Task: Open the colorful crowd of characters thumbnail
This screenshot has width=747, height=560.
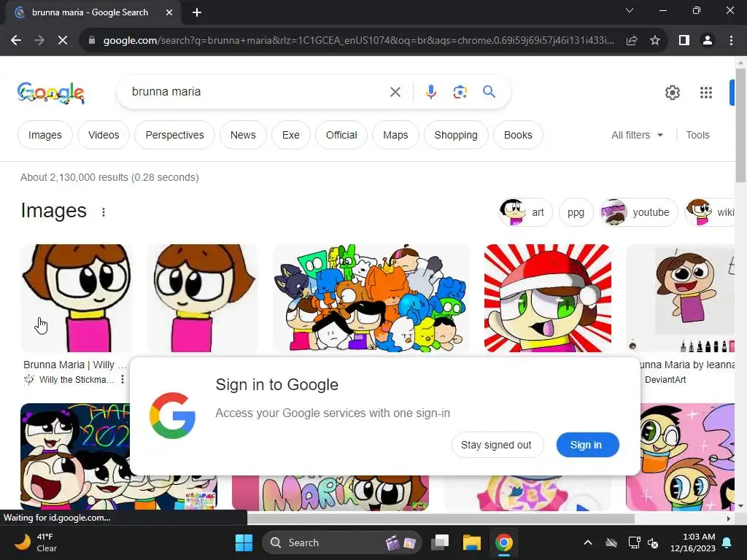Action: click(x=371, y=298)
